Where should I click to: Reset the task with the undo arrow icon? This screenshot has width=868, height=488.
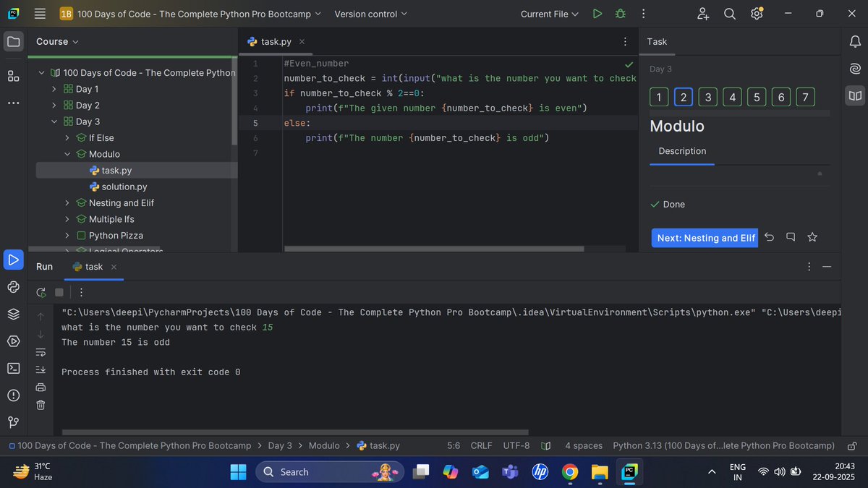769,237
